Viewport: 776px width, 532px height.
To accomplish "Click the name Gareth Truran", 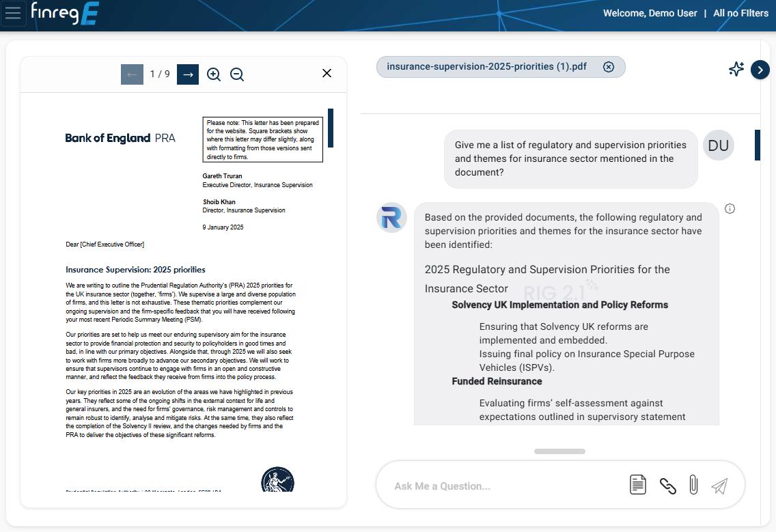I will point(222,176).
